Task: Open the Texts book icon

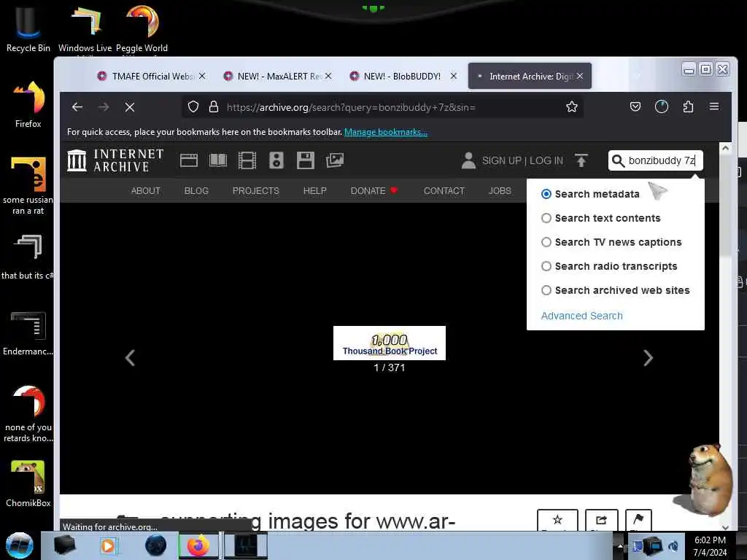Action: [217, 160]
